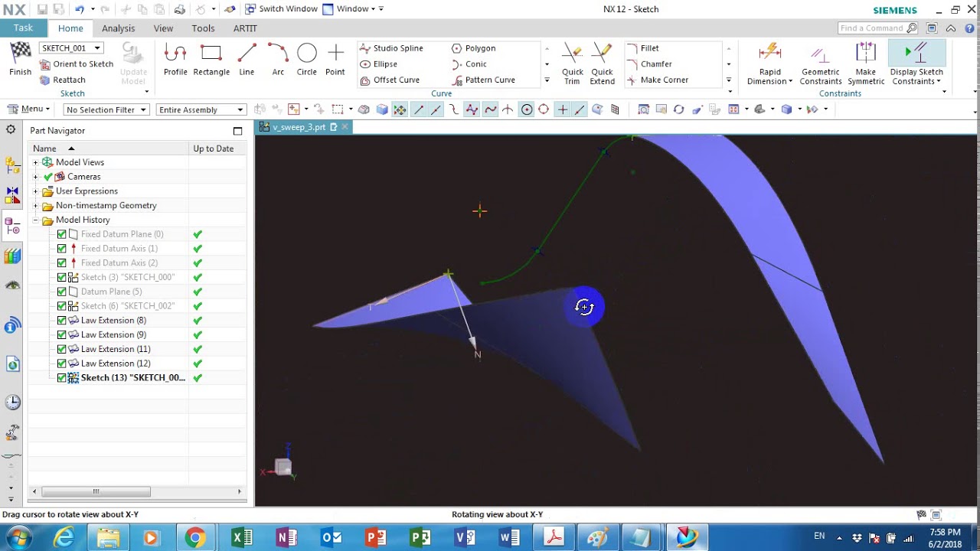Image resolution: width=980 pixels, height=551 pixels.
Task: Choose the Ellipse tool
Action: point(378,64)
